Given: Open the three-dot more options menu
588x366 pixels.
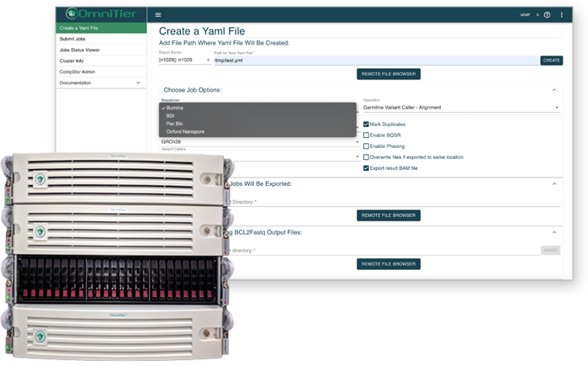Looking at the screenshot, I should (x=562, y=14).
